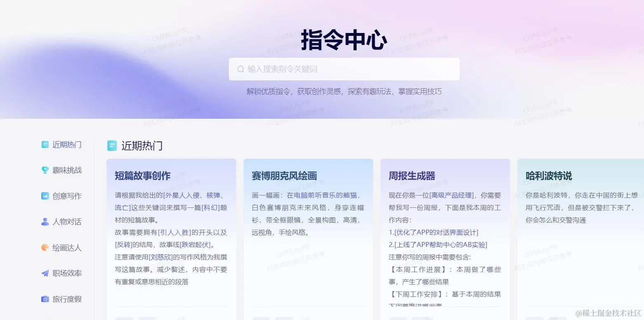Screen dimensions: 644x320
Task: Click the 创意写作 picture icon
Action: 45,196
